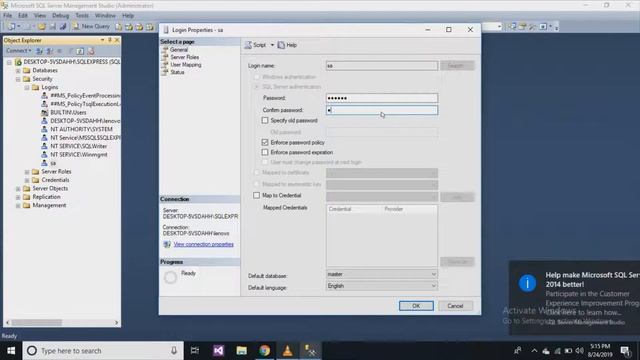Click the Password input field
640x360 pixels.
[x=382, y=98]
